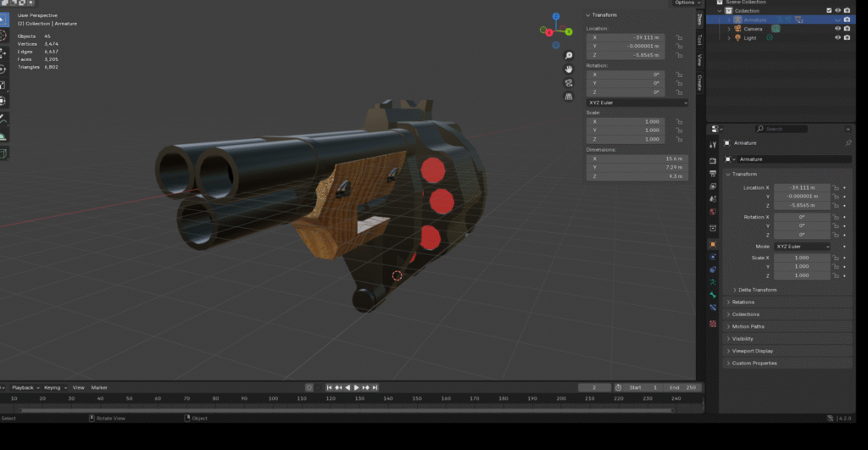This screenshot has height=450, width=868.
Task: Open the Playback menu in timeline
Action: 24,387
